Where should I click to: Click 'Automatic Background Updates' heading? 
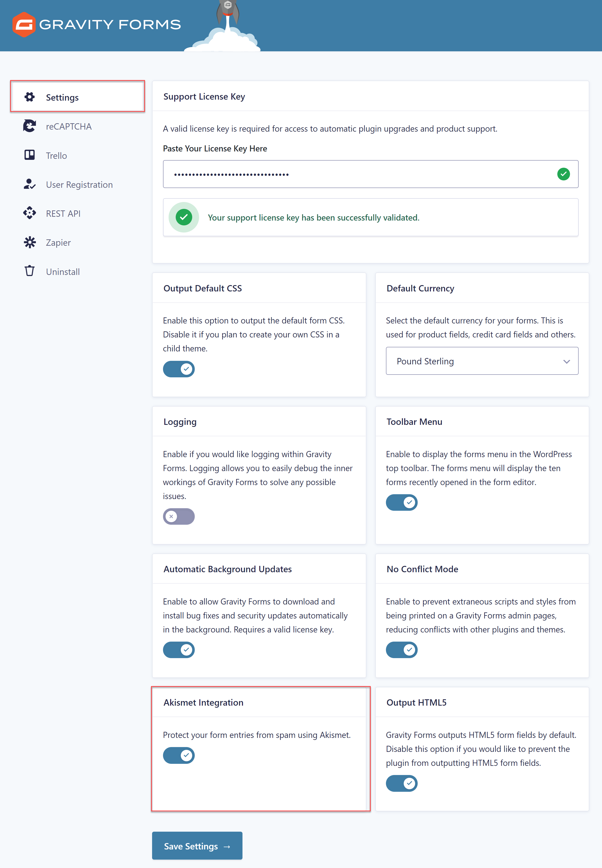[x=227, y=569]
